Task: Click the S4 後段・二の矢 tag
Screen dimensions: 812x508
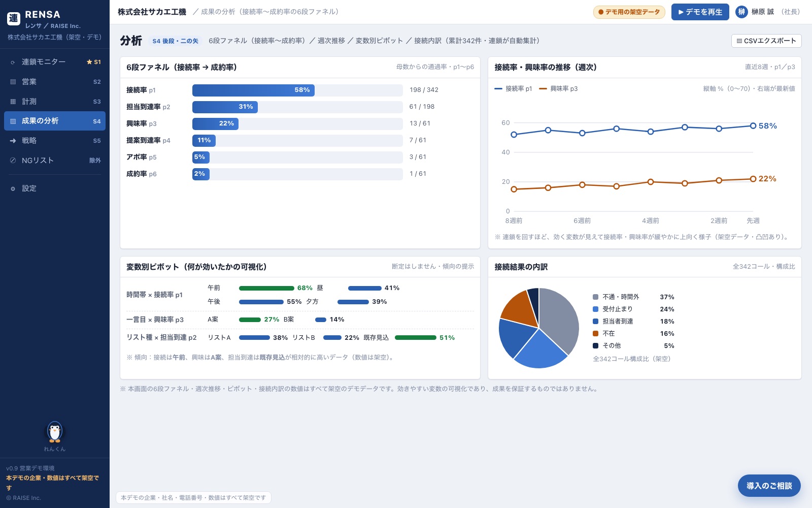Action: click(x=175, y=41)
